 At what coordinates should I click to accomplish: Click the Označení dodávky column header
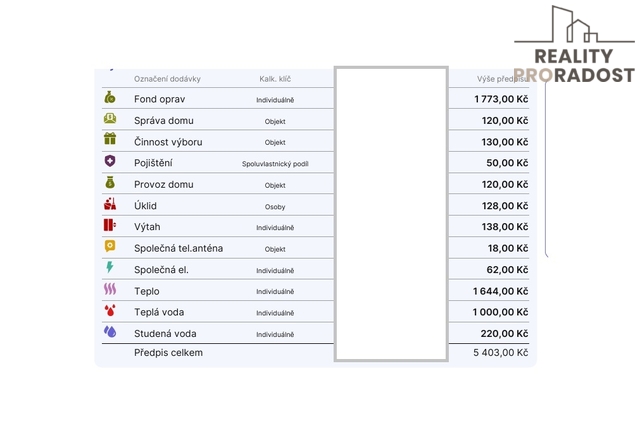pyautogui.click(x=167, y=79)
